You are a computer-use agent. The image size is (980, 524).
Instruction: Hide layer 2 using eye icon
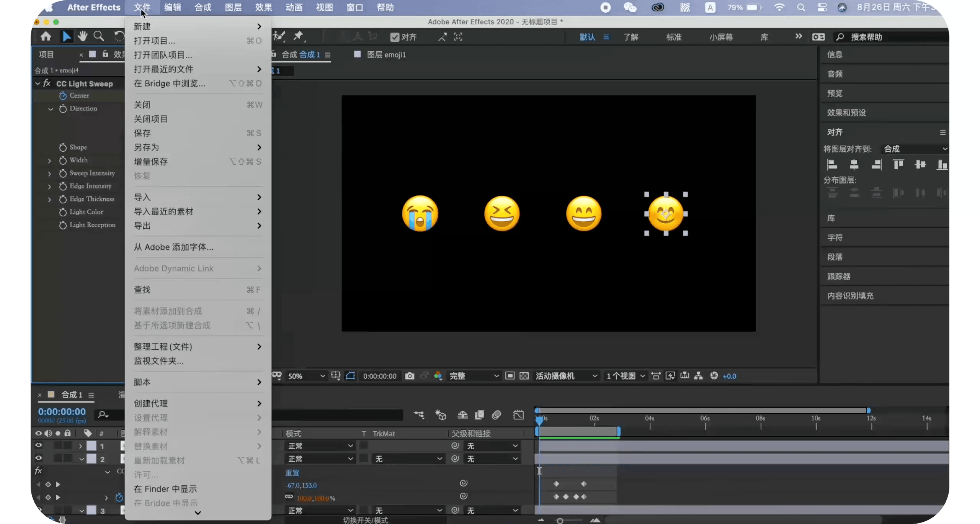tap(39, 458)
